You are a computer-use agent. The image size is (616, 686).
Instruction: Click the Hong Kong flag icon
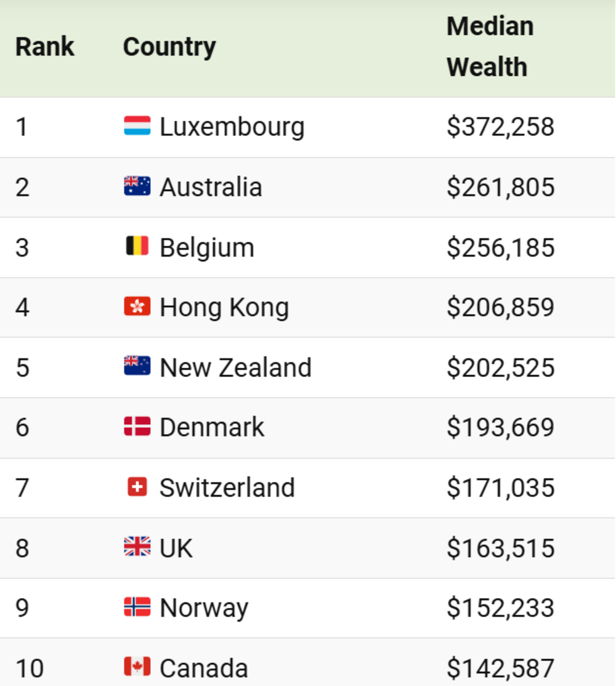137,306
